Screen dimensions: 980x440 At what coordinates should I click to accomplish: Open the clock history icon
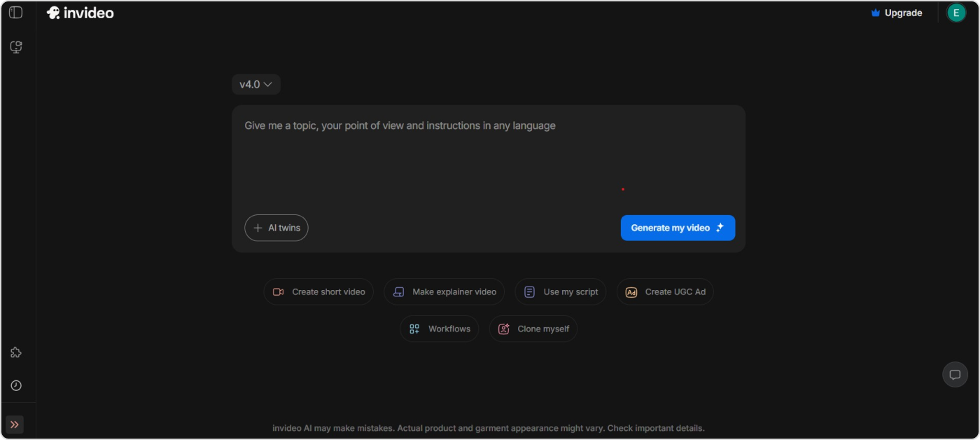(15, 385)
